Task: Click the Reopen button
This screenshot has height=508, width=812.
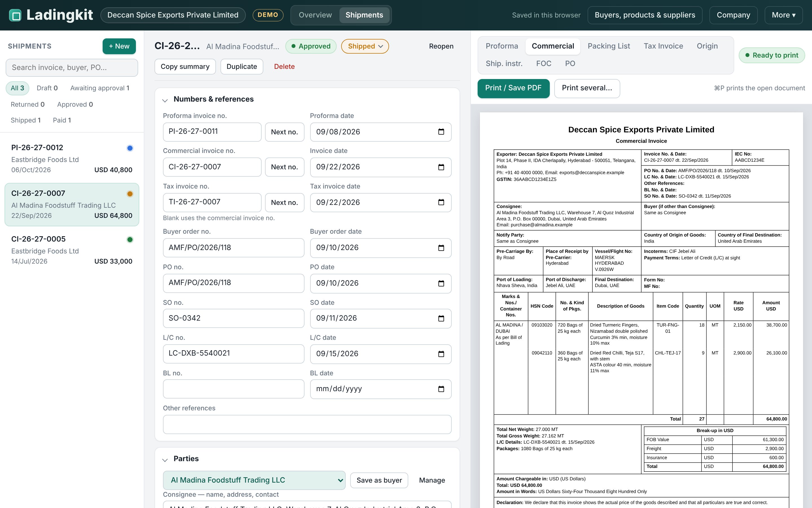Action: coord(441,46)
